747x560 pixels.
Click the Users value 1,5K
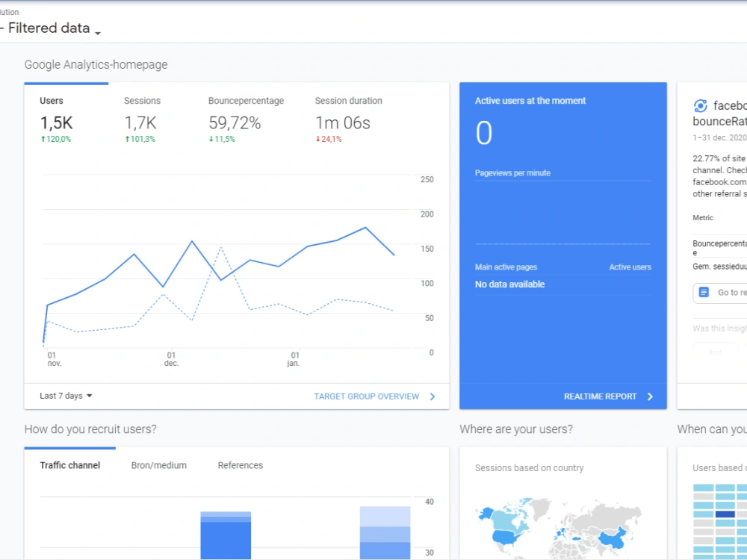(x=56, y=123)
